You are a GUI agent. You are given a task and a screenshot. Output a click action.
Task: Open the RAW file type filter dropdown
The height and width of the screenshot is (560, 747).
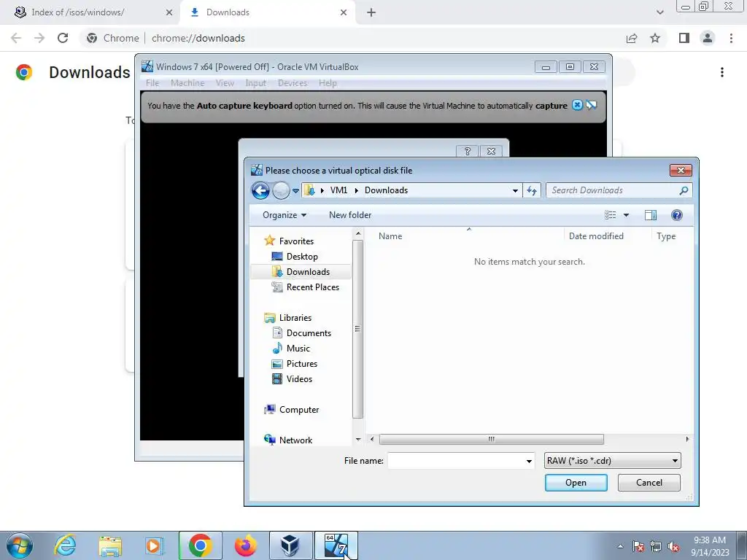[612, 461]
